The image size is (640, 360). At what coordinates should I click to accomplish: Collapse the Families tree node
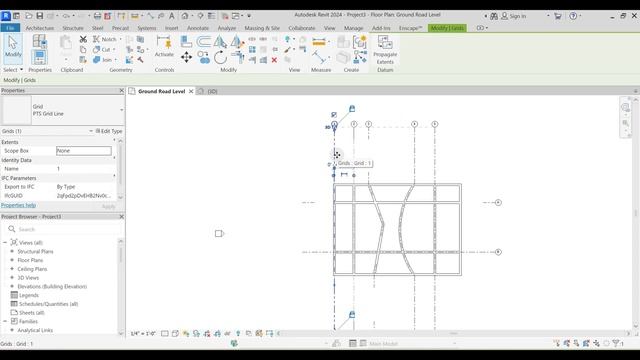[5, 321]
